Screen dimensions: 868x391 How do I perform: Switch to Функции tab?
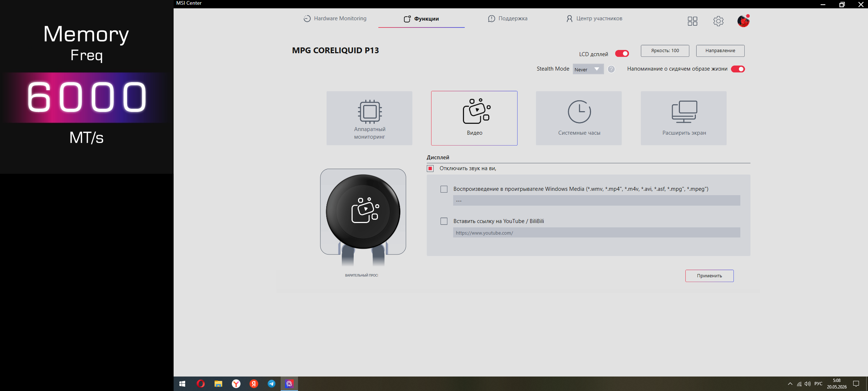pyautogui.click(x=421, y=19)
